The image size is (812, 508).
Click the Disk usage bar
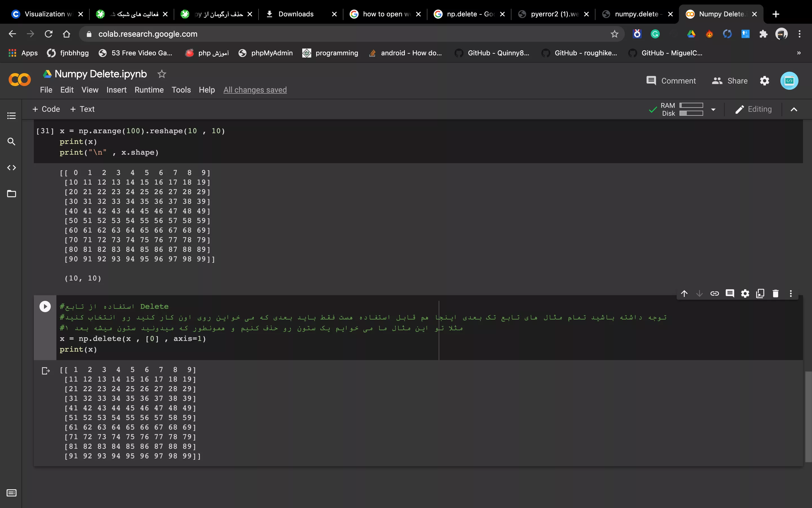pos(691,113)
